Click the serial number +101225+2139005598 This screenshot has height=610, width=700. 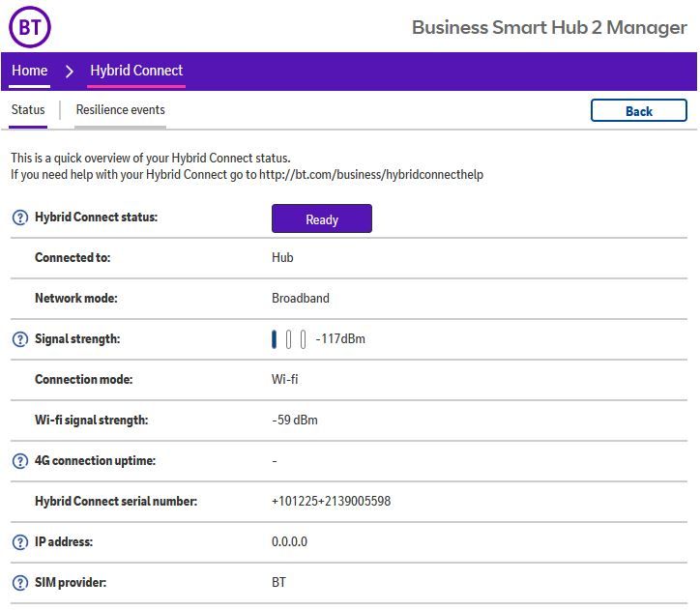(332, 502)
